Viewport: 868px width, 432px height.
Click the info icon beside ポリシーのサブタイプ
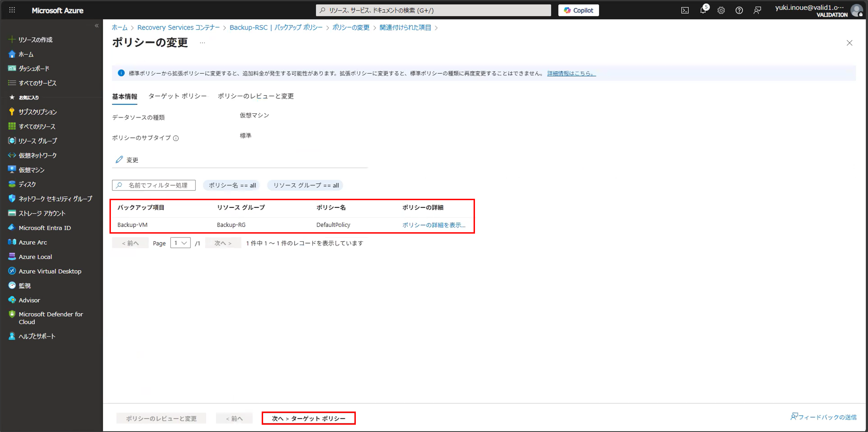point(176,138)
